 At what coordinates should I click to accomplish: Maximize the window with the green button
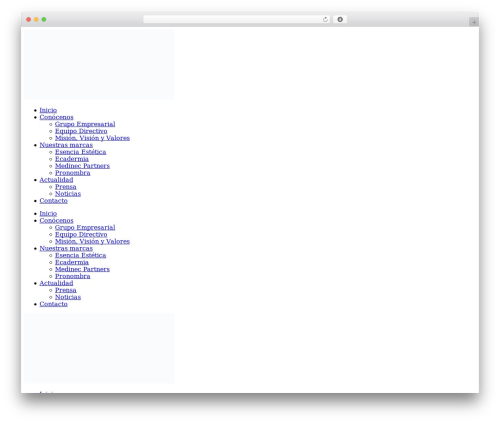(44, 20)
